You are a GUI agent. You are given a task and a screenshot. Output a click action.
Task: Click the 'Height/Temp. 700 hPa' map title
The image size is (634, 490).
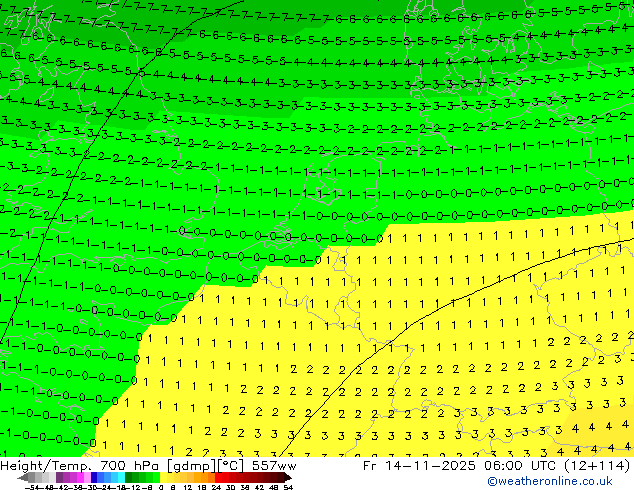(81, 466)
